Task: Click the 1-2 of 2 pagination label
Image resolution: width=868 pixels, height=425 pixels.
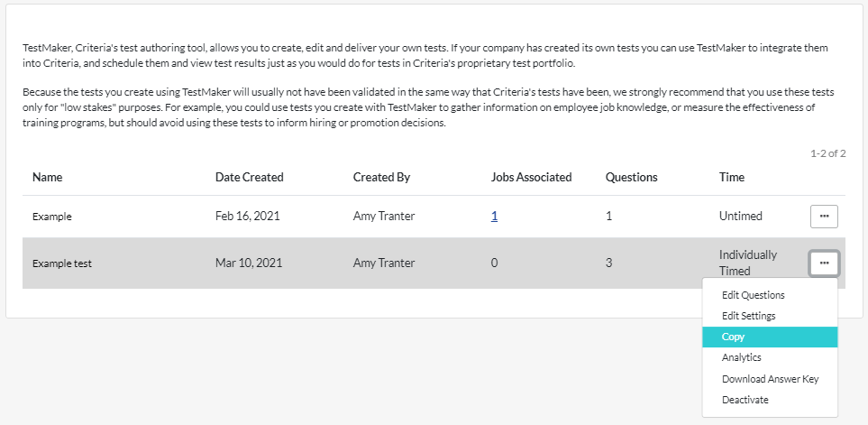Action: click(x=827, y=153)
